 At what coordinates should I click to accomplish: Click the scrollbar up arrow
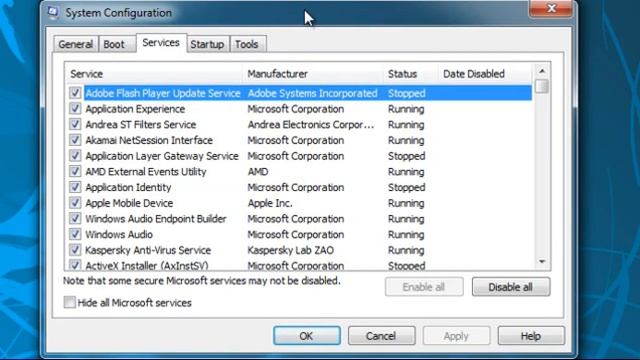click(542, 71)
